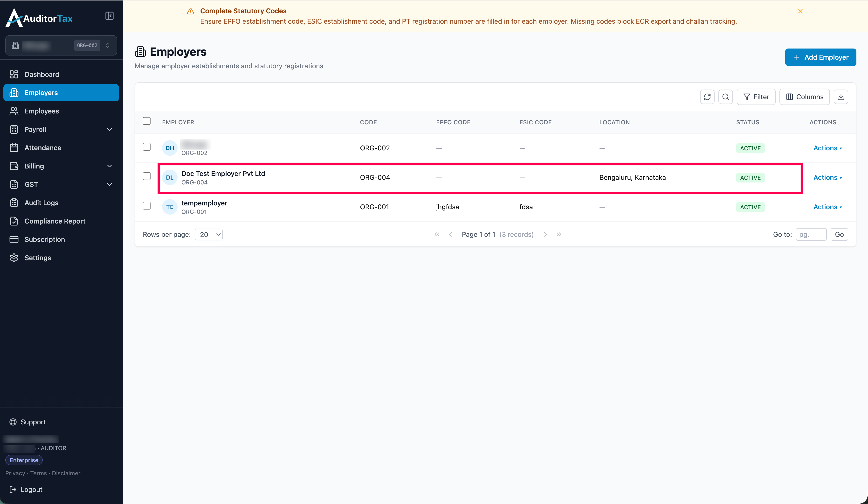Image resolution: width=868 pixels, height=504 pixels.
Task: Expand the Billing menu
Action: 61,166
